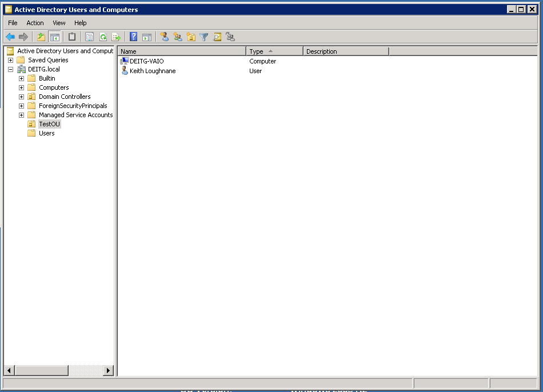Find objects in Active Directory magnifier icon
543x392 pixels.
(217, 37)
